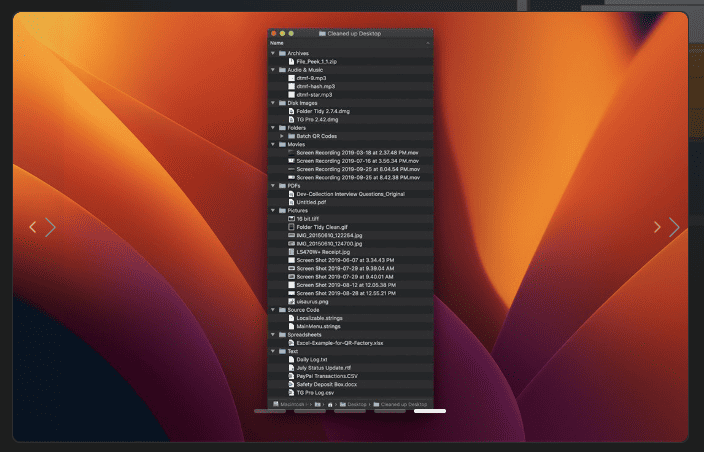Image resolution: width=704 pixels, height=452 pixels.
Task: Click the 16 bit.tiff image icon
Action: [x=291, y=219]
